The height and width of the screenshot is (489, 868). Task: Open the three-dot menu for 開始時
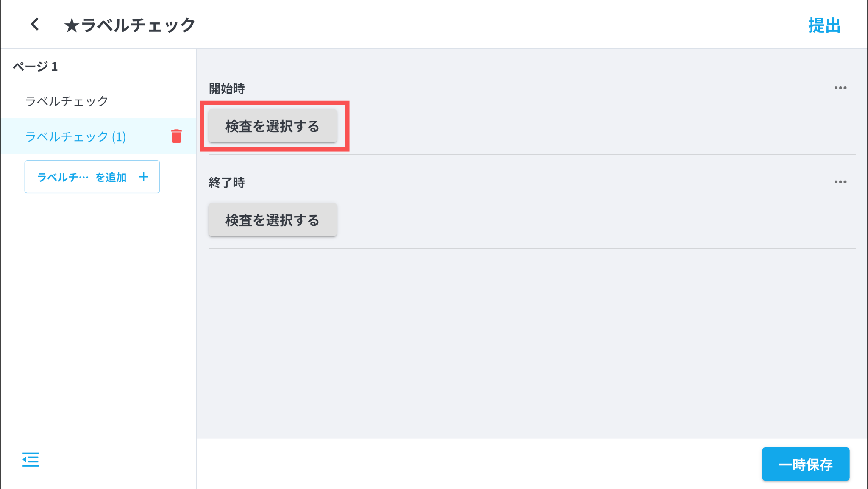(840, 88)
